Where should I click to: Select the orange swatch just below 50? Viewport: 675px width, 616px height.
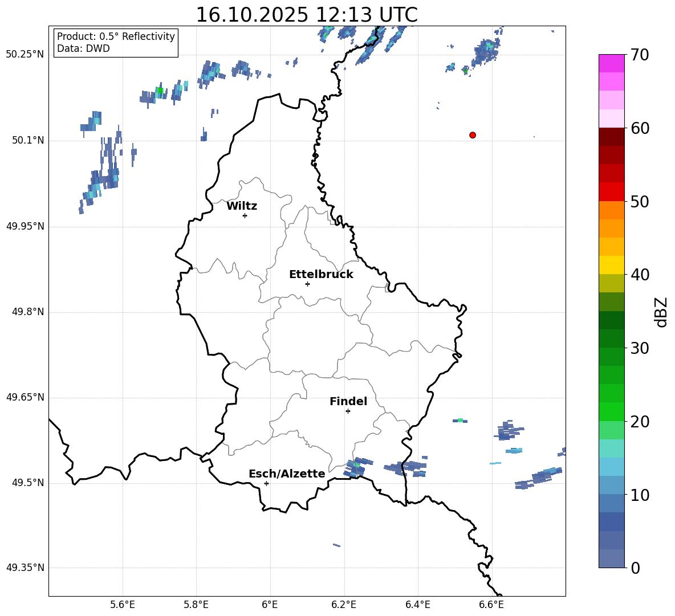(612, 210)
